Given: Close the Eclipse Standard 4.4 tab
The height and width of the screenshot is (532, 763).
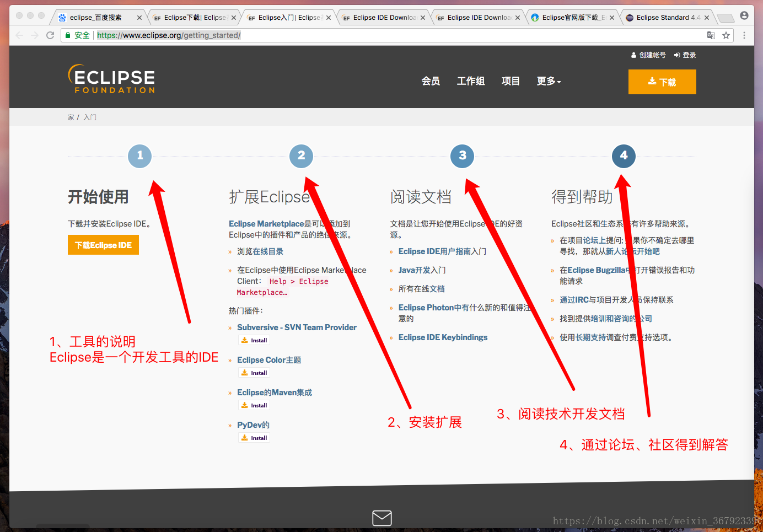Looking at the screenshot, I should (x=707, y=18).
